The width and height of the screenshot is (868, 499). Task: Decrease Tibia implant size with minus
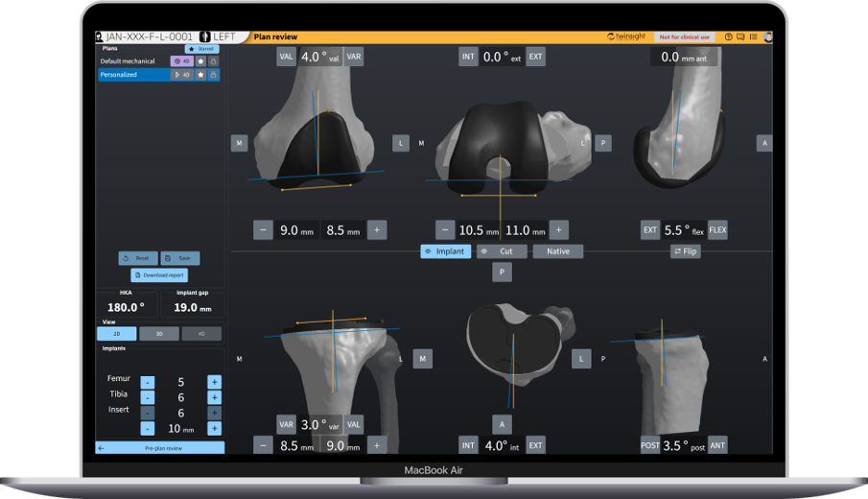[147, 397]
